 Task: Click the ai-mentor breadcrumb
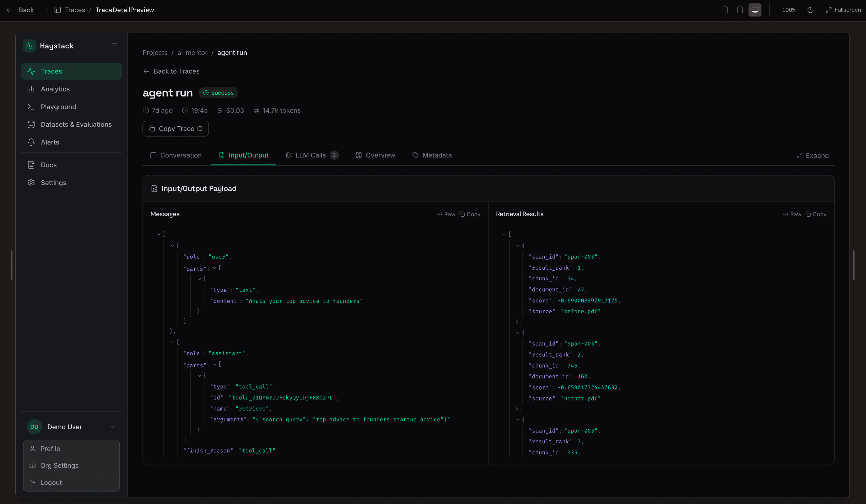[192, 53]
